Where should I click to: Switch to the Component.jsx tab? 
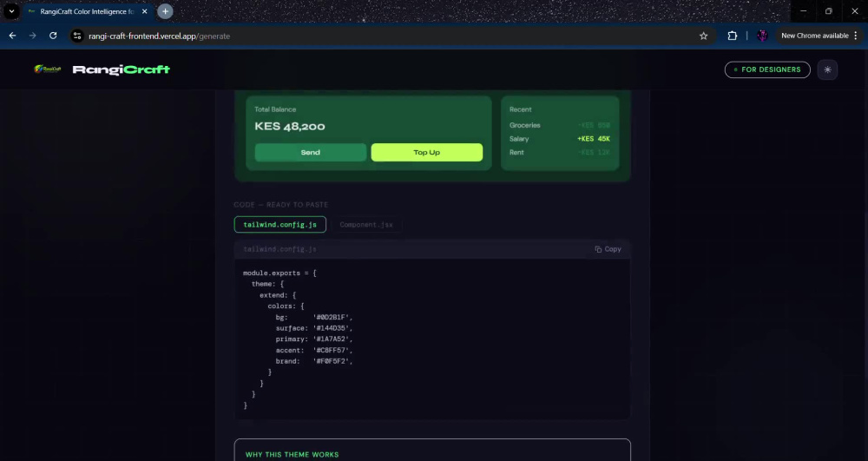tap(366, 225)
